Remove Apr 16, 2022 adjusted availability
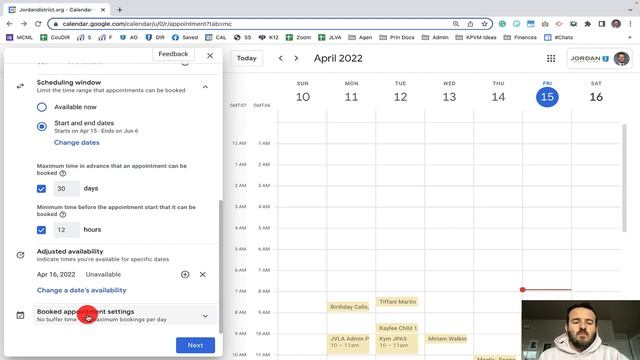This screenshot has width=640, height=360. pyautogui.click(x=202, y=274)
